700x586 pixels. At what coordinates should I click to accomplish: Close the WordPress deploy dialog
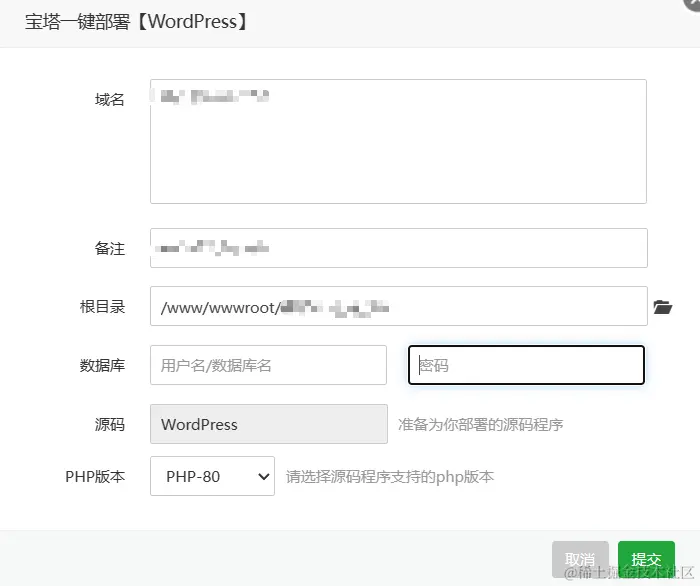pos(693,4)
